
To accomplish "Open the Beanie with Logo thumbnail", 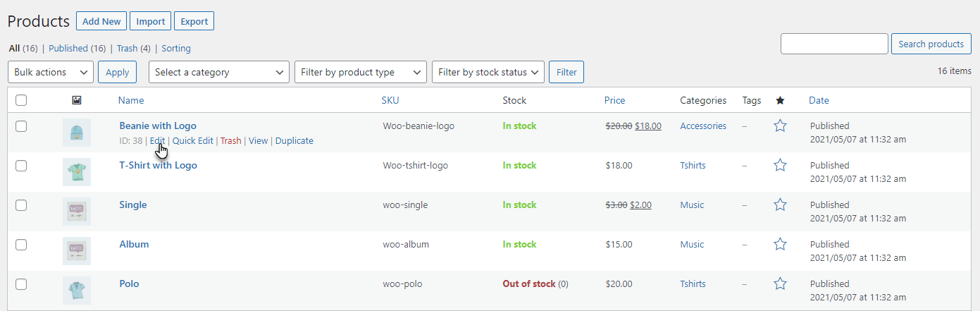I will [x=77, y=133].
